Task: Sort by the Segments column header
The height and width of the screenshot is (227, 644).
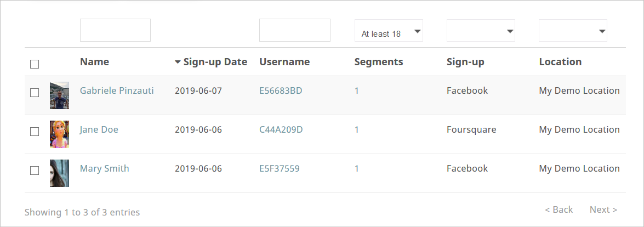Action: click(379, 61)
